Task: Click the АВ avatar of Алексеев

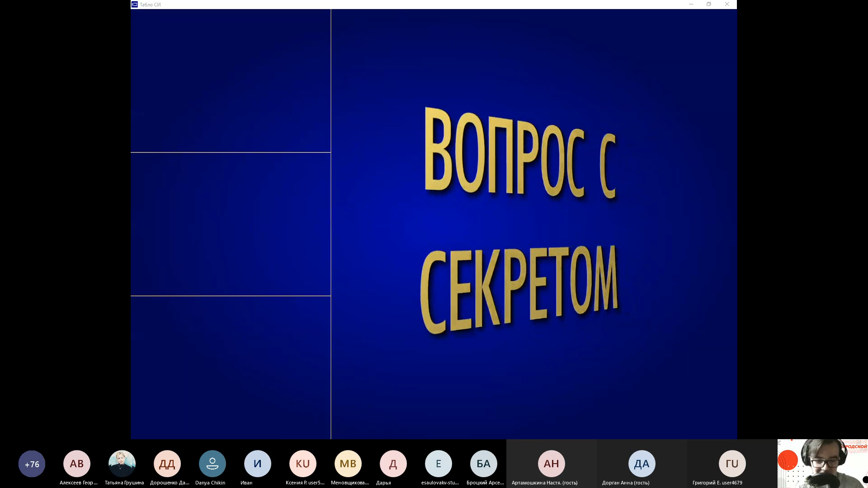Action: pyautogui.click(x=77, y=464)
